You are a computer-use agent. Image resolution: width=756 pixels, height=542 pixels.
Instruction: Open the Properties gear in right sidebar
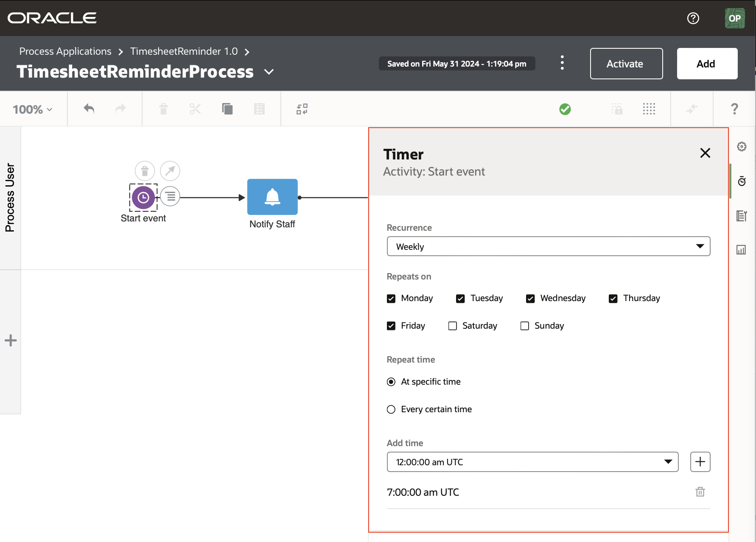tap(742, 147)
